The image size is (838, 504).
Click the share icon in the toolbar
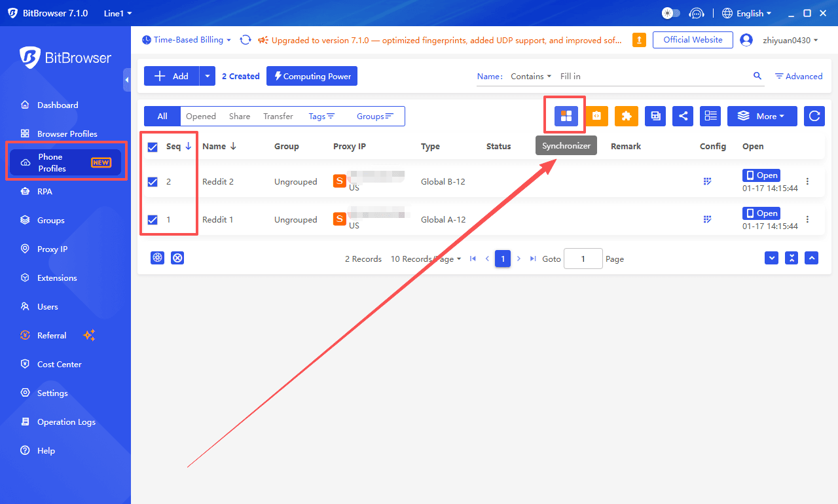click(x=683, y=116)
